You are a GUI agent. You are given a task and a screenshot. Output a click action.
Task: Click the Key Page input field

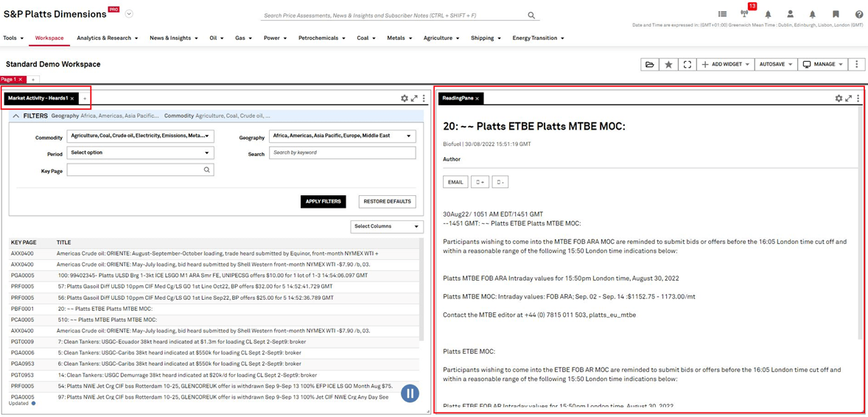[x=135, y=171]
